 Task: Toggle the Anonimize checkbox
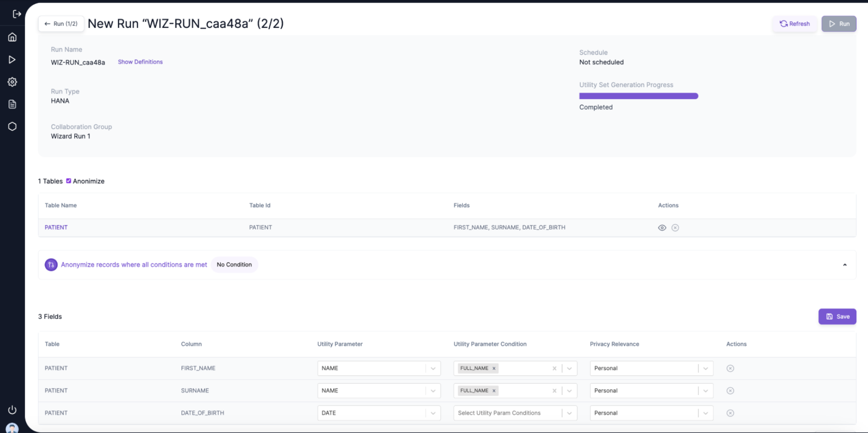coord(69,181)
